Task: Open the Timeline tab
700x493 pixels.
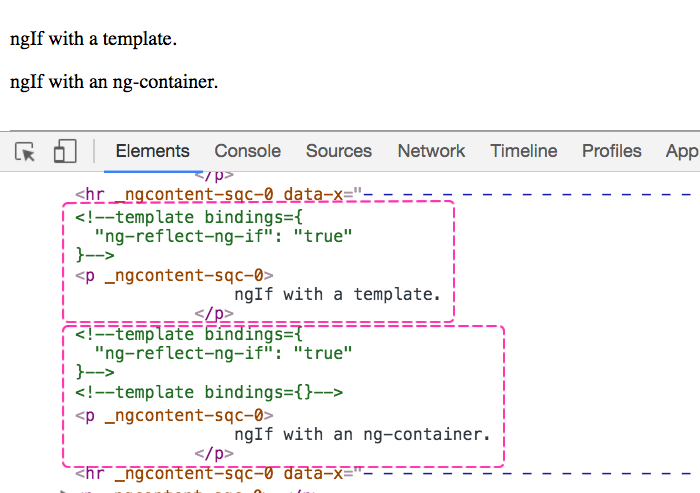Action: [523, 151]
